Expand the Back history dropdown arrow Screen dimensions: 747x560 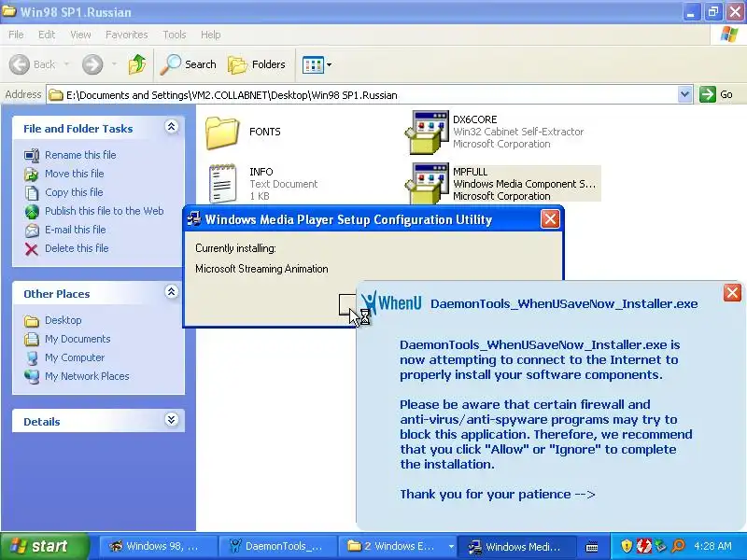(66, 64)
